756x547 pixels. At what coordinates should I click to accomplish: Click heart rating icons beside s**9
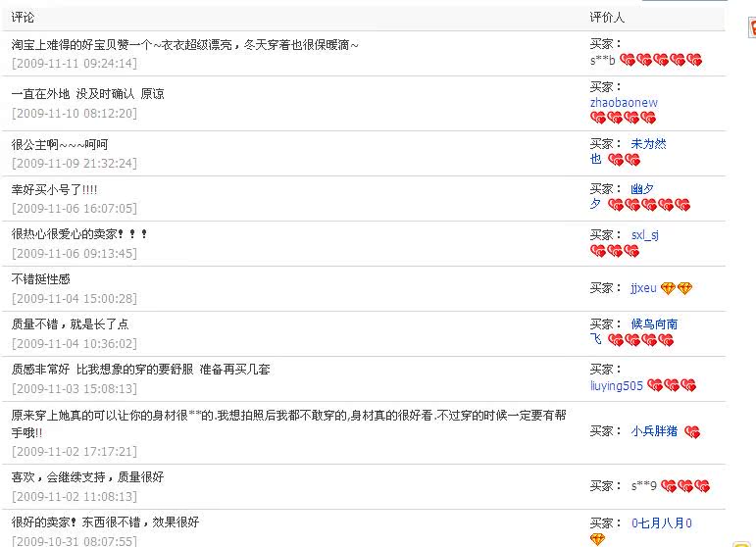tap(684, 486)
